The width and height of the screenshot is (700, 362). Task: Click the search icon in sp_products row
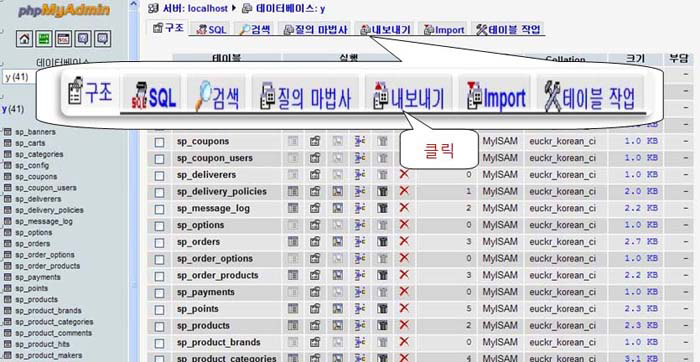pos(338,325)
